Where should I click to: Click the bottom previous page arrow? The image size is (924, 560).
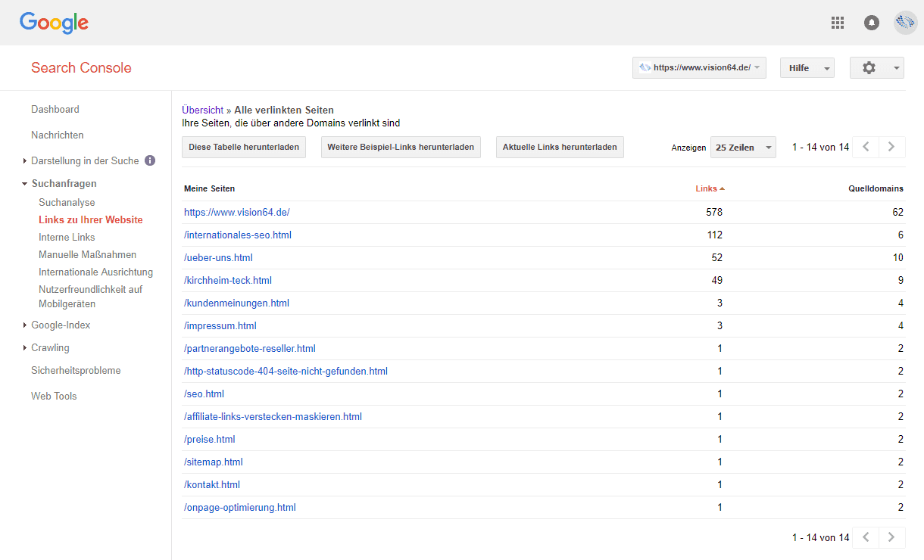pyautogui.click(x=866, y=537)
